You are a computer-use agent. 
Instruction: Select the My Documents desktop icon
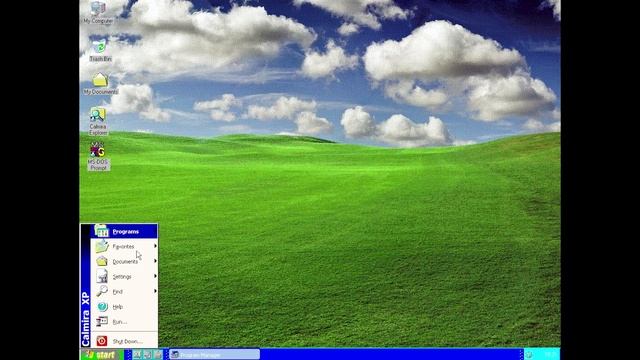pyautogui.click(x=100, y=84)
